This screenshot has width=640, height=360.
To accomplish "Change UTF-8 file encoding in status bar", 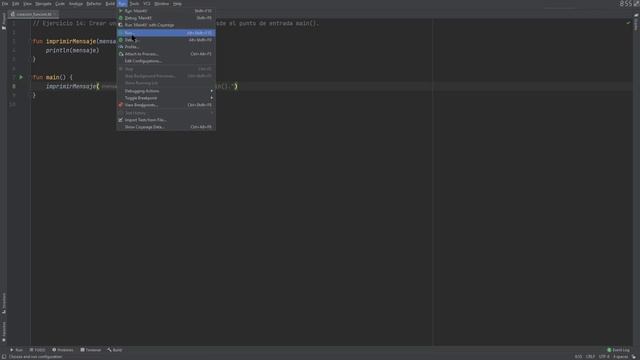I will pyautogui.click(x=604, y=357).
